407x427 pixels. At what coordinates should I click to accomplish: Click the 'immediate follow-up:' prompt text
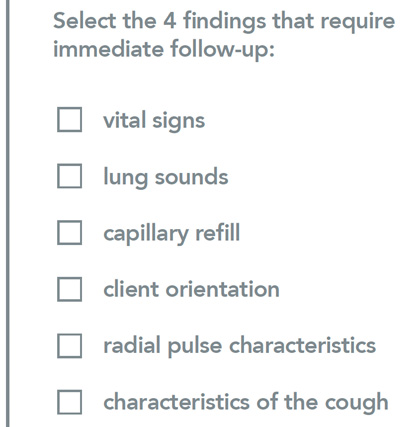tap(164, 49)
